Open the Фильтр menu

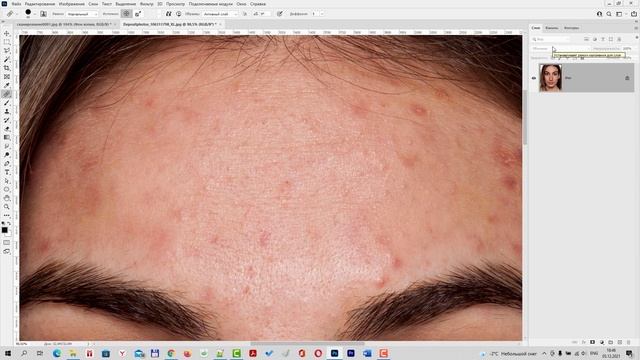tap(147, 4)
